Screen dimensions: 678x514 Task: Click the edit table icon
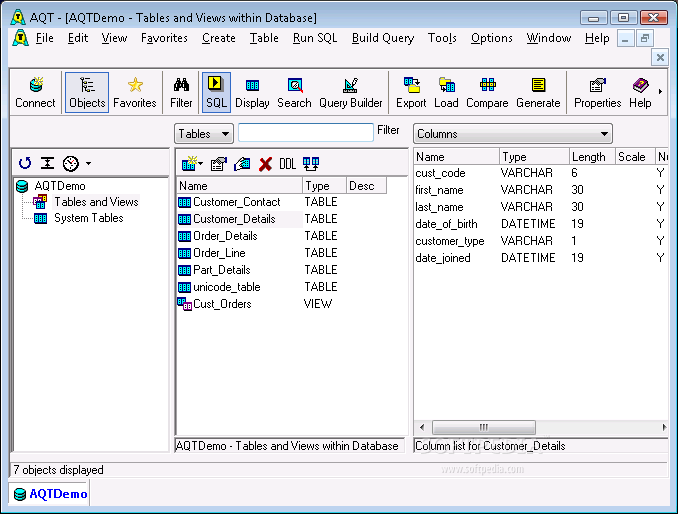pos(242,164)
